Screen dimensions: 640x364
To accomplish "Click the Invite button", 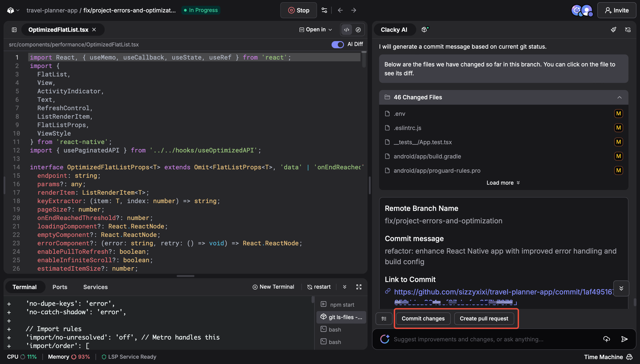I will pos(616,10).
